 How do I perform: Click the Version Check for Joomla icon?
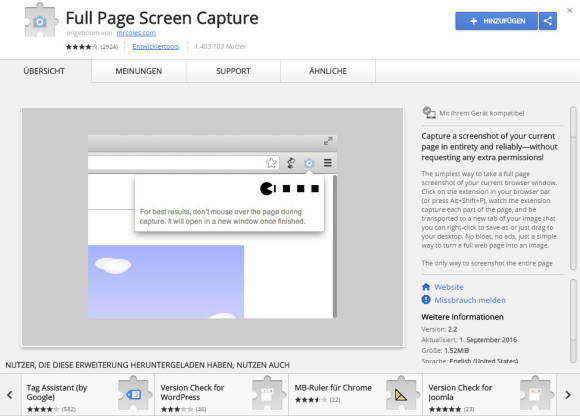pyautogui.click(x=536, y=394)
